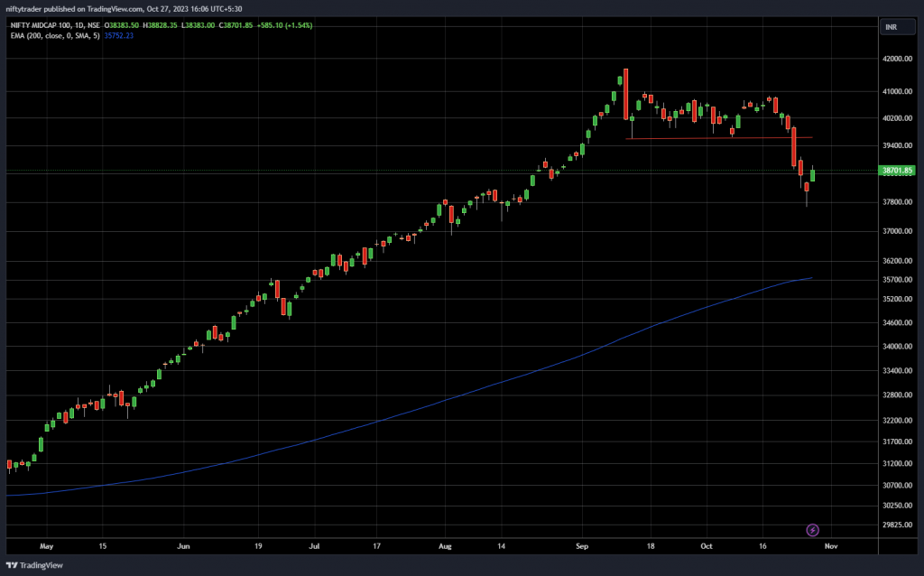Click the change value +585.10 (+1.54%)
The image size is (924, 576).
point(284,25)
